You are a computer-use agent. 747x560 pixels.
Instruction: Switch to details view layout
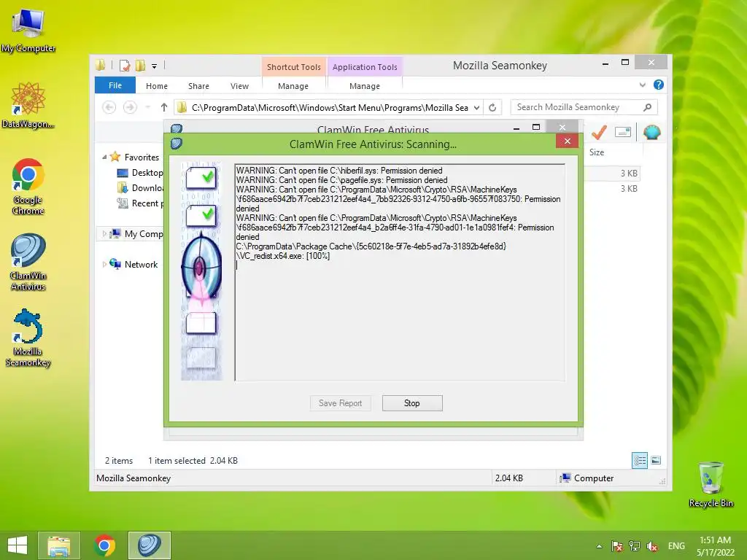coord(639,460)
